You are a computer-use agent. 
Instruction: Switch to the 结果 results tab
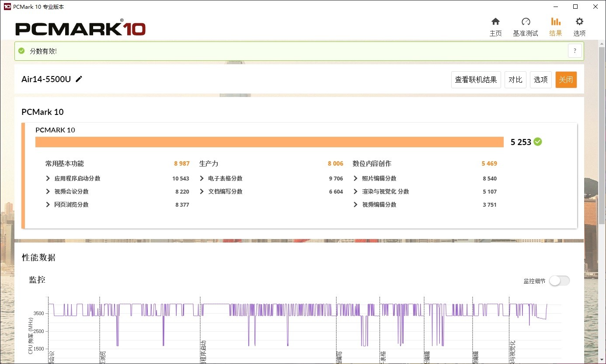click(556, 27)
